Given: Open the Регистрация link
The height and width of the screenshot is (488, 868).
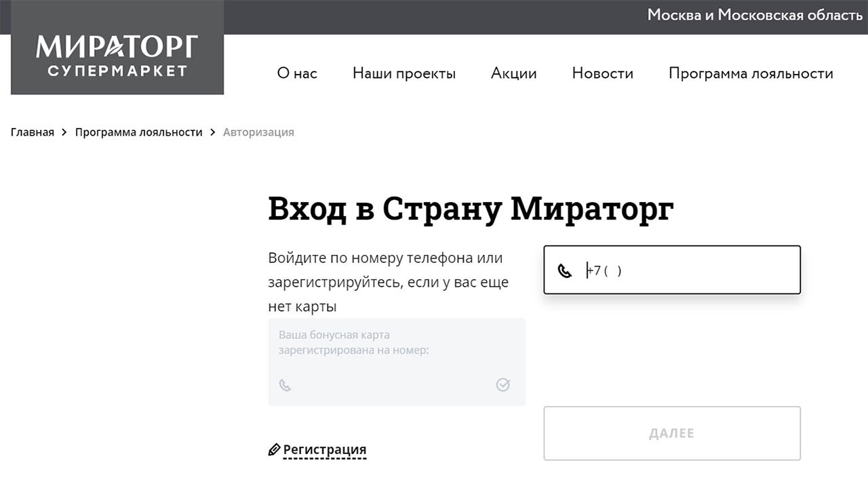Looking at the screenshot, I should [x=325, y=449].
